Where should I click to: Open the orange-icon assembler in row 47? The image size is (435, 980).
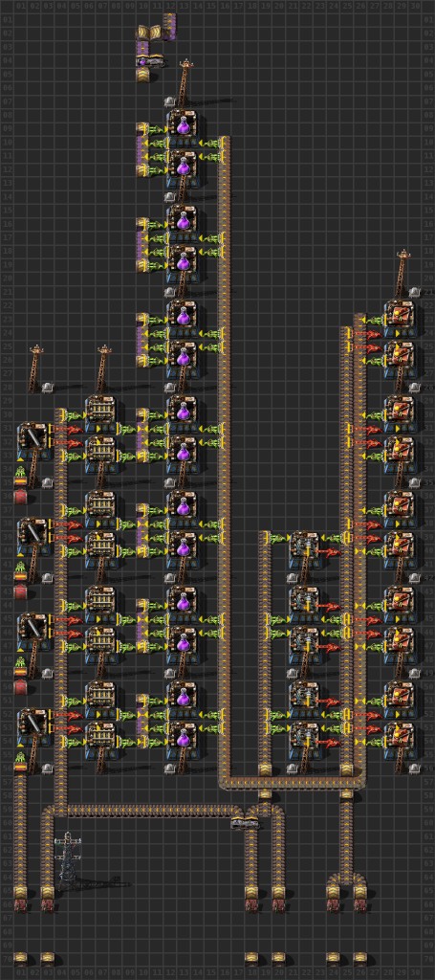pos(399,642)
